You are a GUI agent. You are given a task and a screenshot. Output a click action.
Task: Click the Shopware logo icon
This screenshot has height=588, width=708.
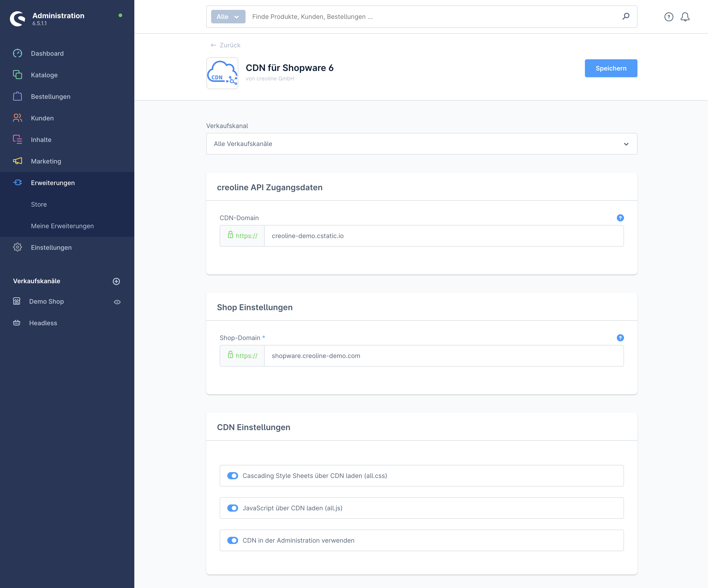(18, 19)
